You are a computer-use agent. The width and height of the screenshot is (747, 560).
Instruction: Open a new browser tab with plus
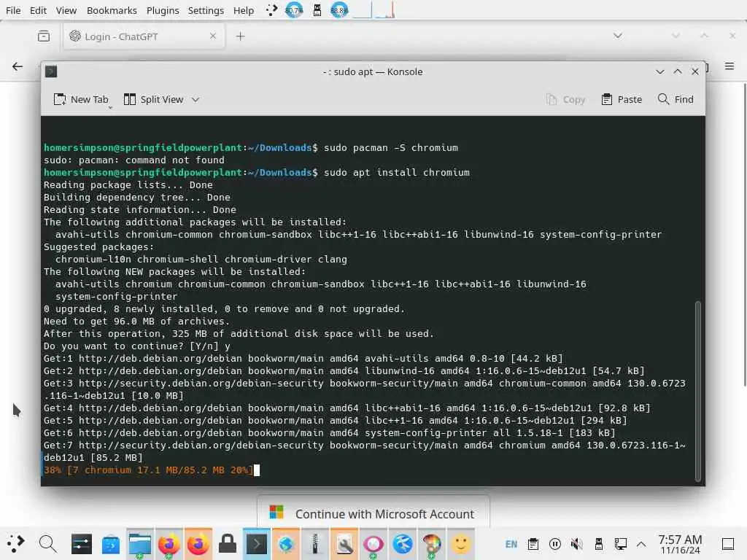tap(241, 36)
